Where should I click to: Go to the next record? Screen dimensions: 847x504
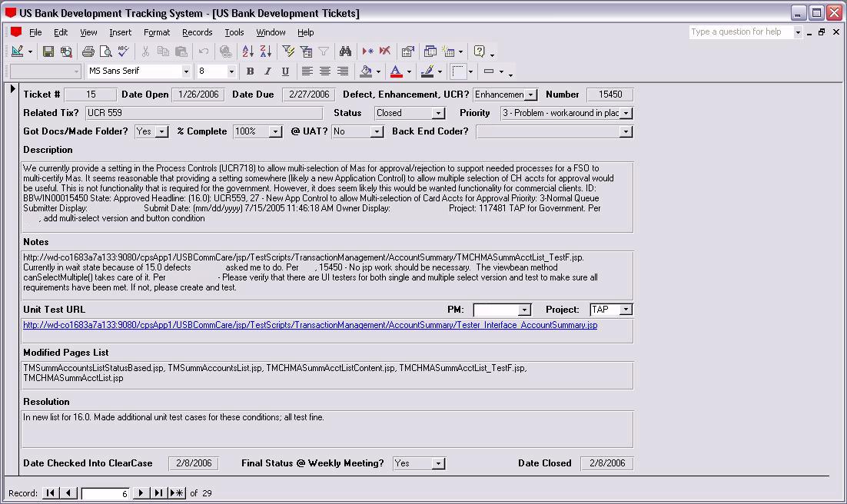pyautogui.click(x=141, y=493)
